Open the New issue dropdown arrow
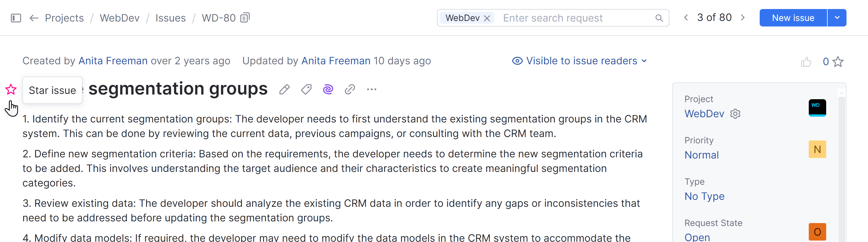This screenshot has height=242, width=868. coord(837,17)
